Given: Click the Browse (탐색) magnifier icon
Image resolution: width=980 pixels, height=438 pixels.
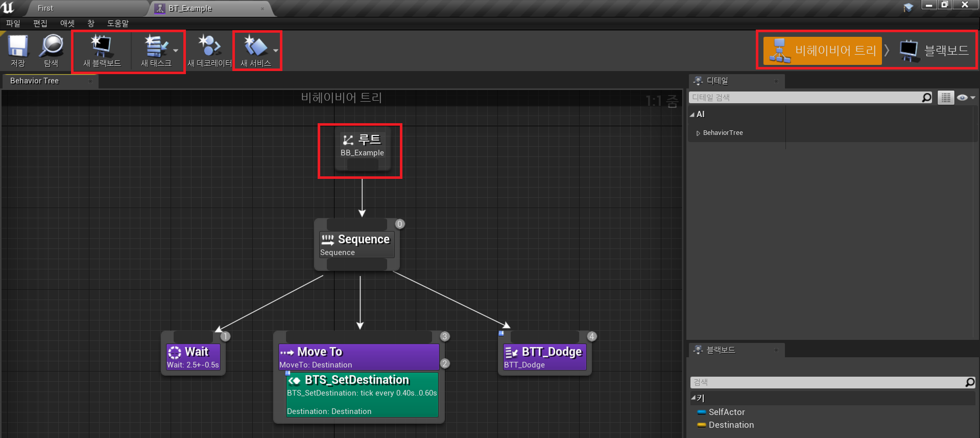Looking at the screenshot, I should click(51, 50).
